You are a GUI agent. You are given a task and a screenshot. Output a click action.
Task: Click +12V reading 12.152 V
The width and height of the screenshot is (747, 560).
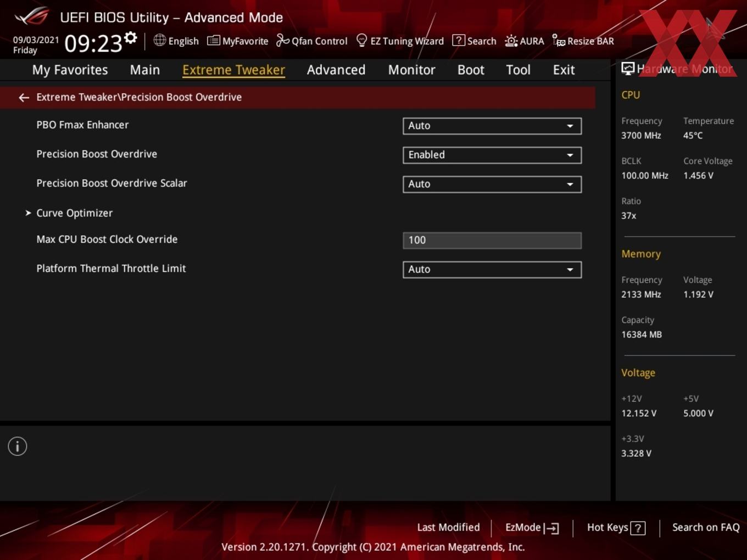click(639, 413)
